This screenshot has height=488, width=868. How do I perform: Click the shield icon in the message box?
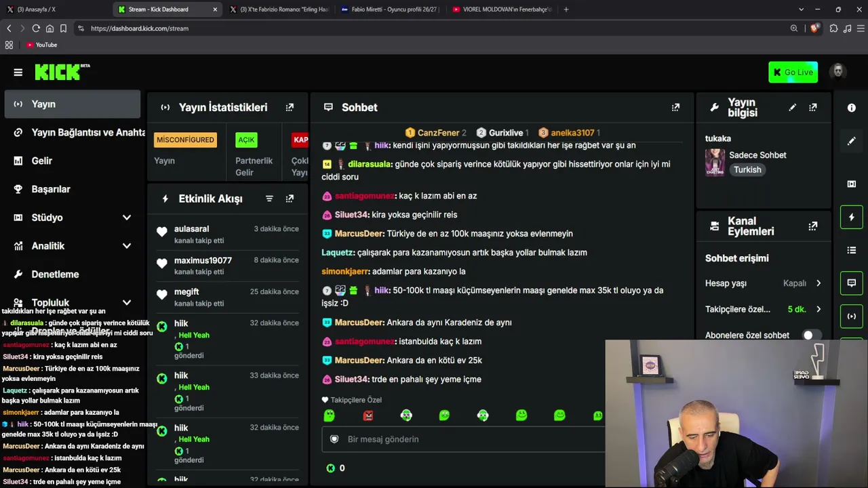[334, 439]
